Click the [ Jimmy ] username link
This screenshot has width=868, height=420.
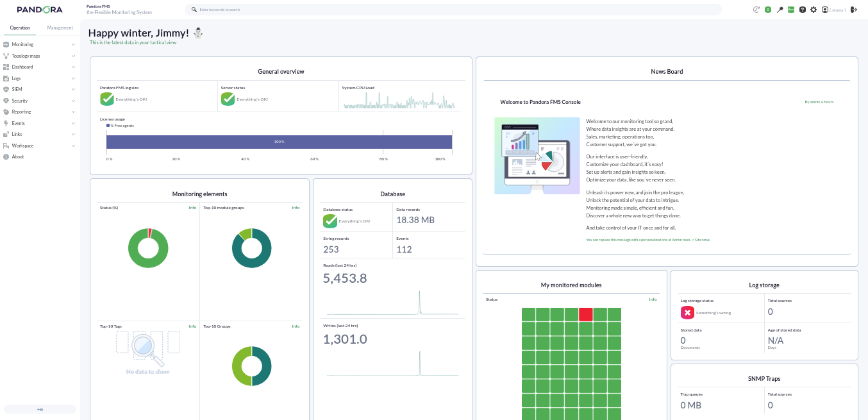838,10
